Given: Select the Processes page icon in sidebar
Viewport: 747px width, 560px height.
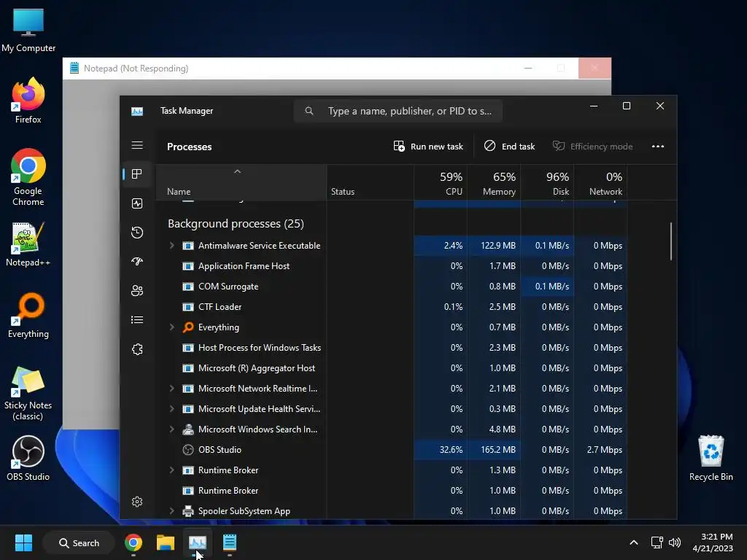Looking at the screenshot, I should point(137,174).
